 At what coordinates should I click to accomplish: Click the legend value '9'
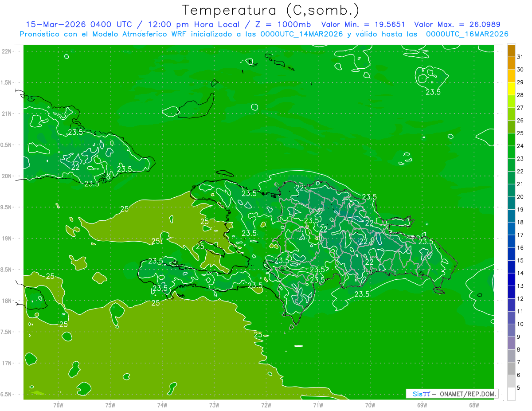(x=519, y=337)
